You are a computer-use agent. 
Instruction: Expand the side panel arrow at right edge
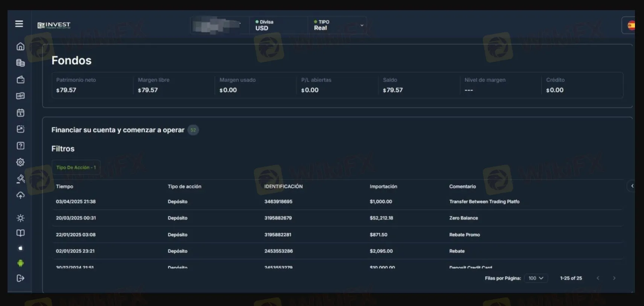(632, 186)
